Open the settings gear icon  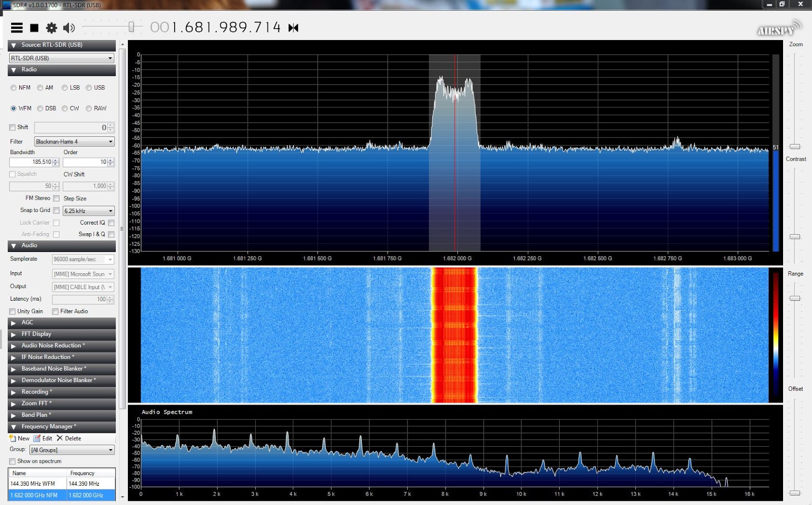[x=51, y=28]
